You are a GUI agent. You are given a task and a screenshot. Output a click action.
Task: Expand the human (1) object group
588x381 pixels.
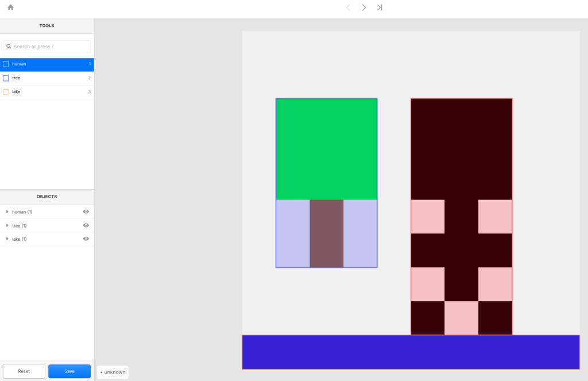pyautogui.click(x=7, y=211)
